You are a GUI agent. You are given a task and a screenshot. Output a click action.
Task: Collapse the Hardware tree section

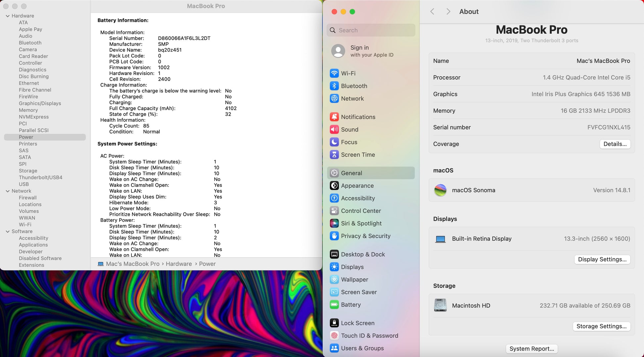[x=8, y=16]
